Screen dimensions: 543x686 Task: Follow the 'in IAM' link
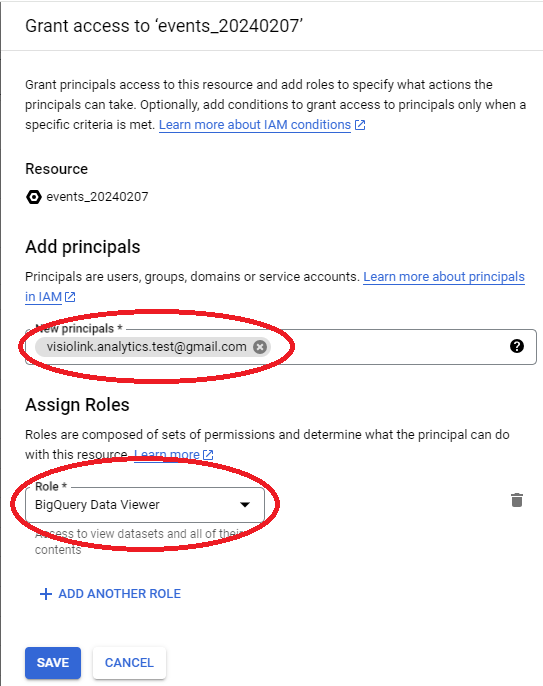click(x=43, y=297)
